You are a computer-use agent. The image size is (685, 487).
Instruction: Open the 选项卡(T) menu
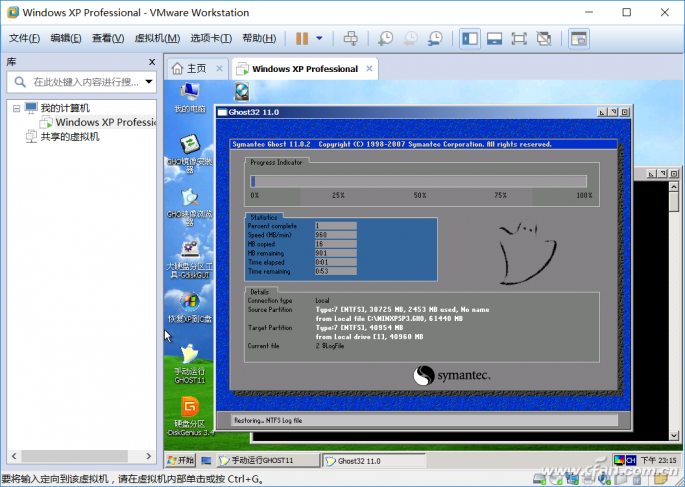[211, 38]
